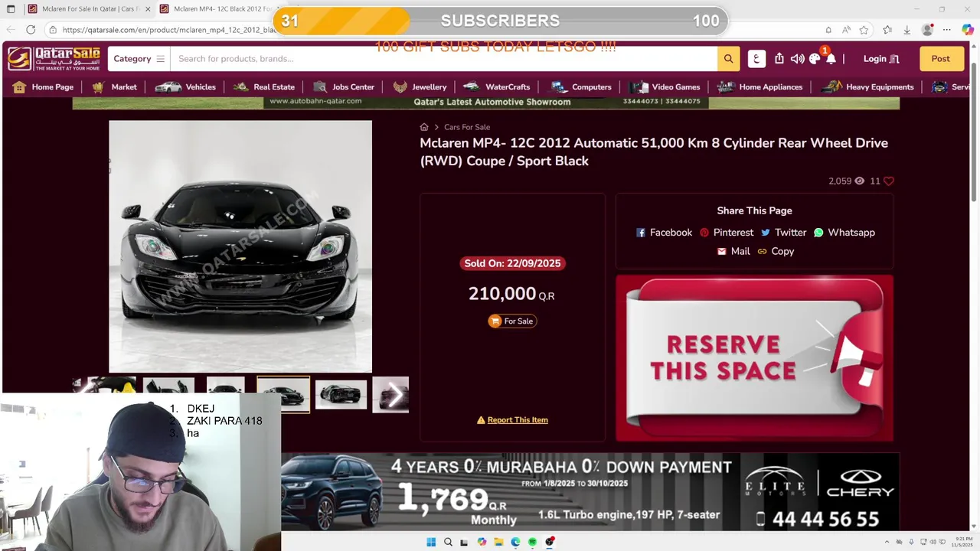Click the heart favorite icon
This screenshot has width=980, height=551.
point(889,181)
